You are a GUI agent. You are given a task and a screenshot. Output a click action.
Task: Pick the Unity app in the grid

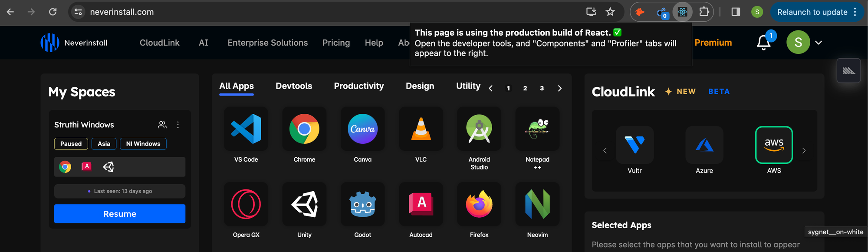tap(304, 204)
